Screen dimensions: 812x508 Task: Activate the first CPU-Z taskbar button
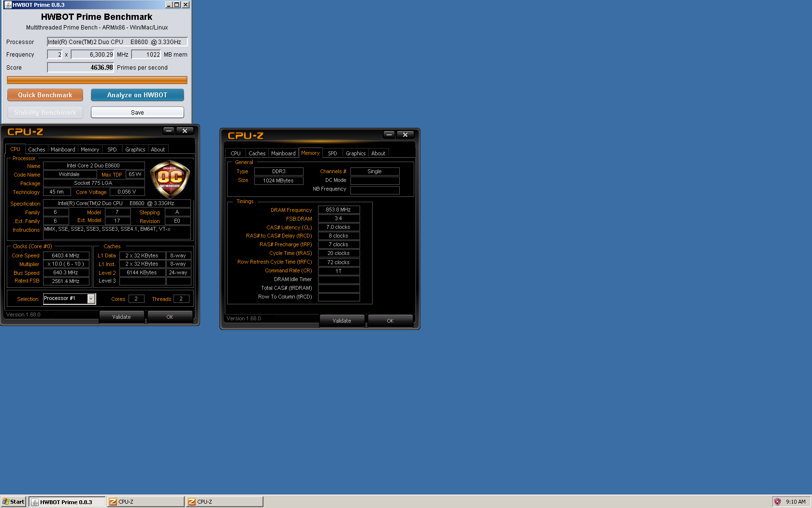[145, 502]
